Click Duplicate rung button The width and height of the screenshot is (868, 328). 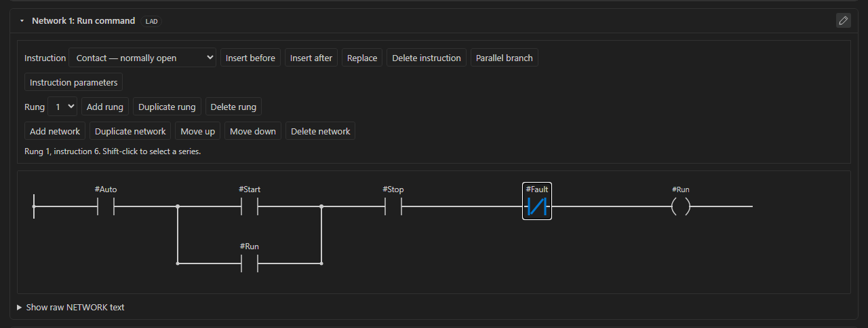(x=167, y=107)
